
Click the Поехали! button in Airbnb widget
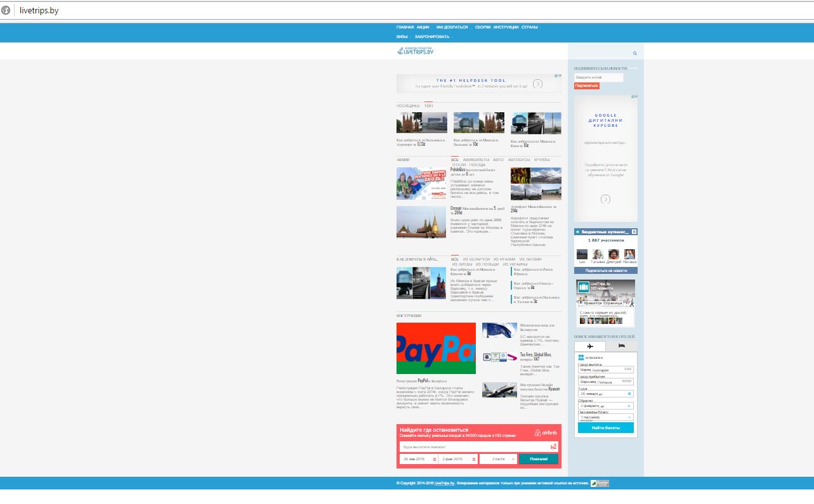coord(539,459)
